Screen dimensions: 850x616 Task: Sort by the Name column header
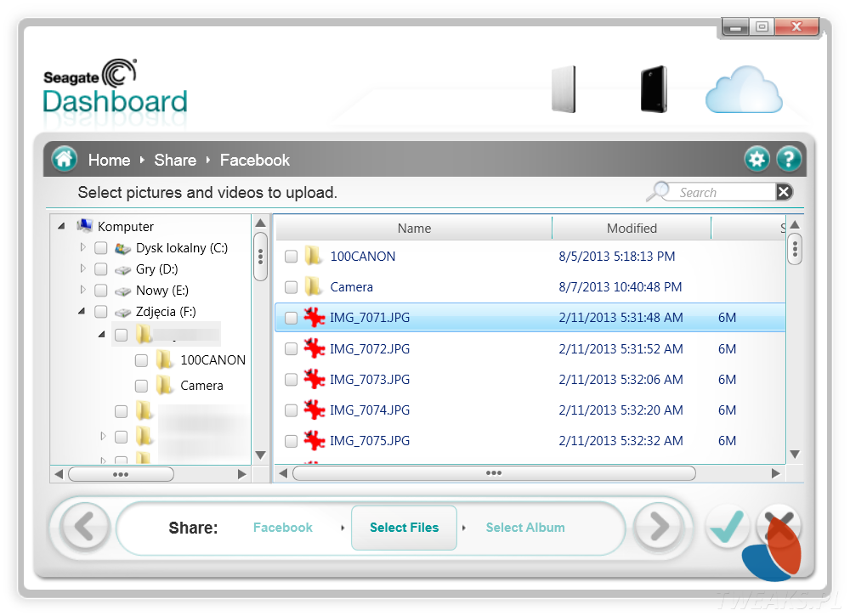click(x=414, y=228)
